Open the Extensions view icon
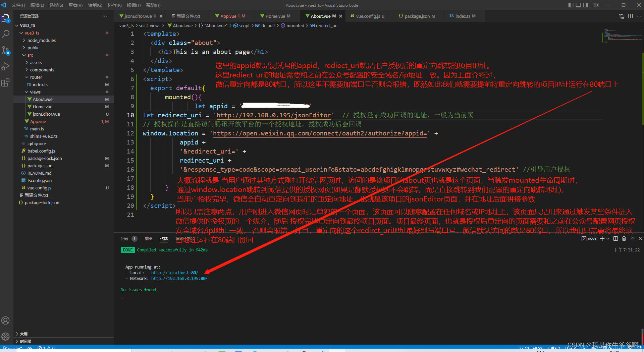The image size is (644, 352). click(6, 82)
